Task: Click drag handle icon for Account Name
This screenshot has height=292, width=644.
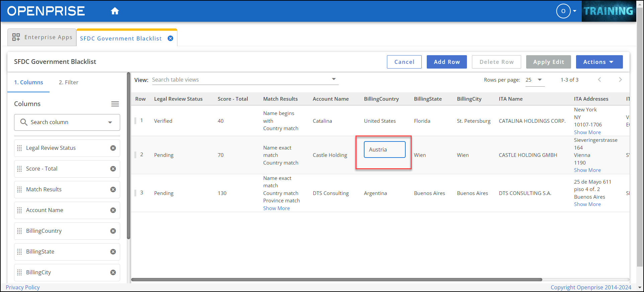Action: (x=19, y=210)
